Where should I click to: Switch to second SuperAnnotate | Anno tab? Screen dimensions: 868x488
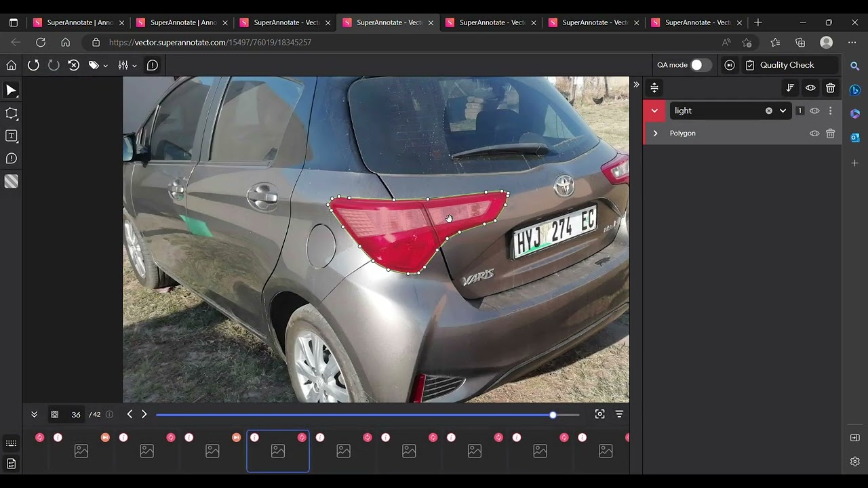point(183,22)
